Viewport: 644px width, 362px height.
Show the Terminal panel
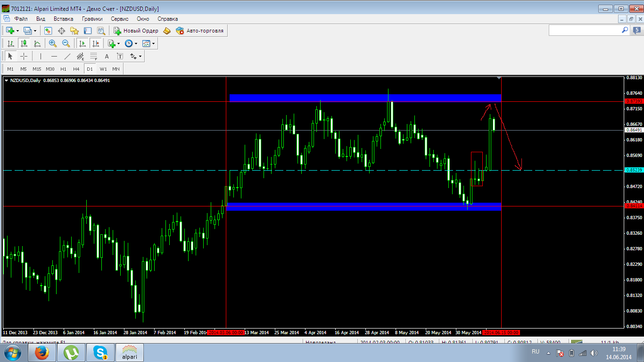point(88,31)
